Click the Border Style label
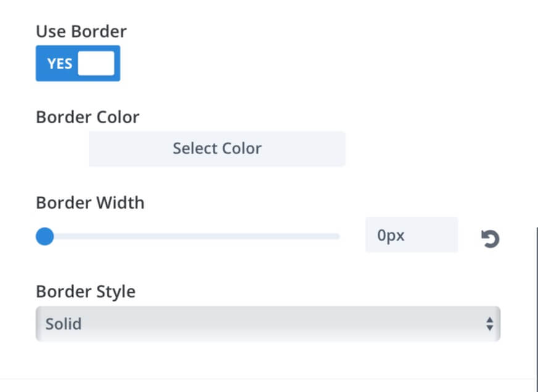This screenshot has width=538, height=392. tap(85, 292)
